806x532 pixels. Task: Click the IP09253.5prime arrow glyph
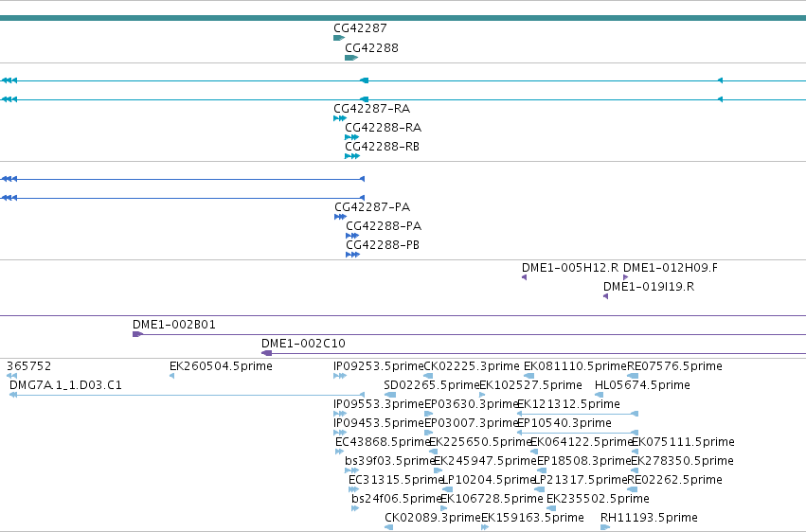coord(340,377)
